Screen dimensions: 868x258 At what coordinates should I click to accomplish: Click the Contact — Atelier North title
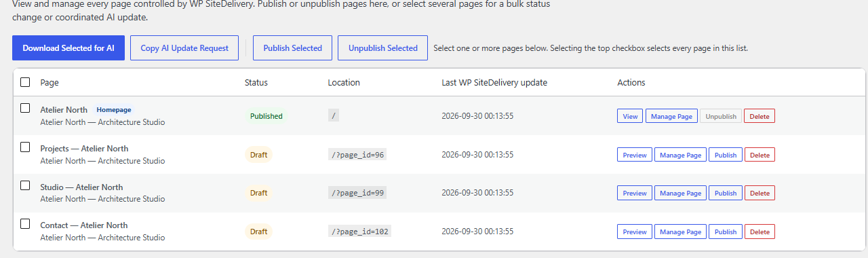coord(83,225)
